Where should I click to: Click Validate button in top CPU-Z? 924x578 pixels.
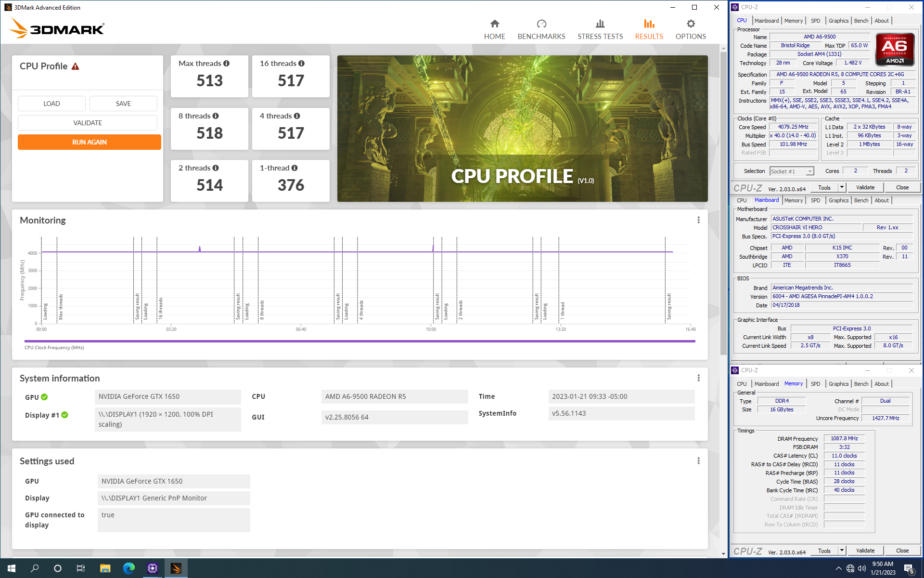tap(865, 187)
